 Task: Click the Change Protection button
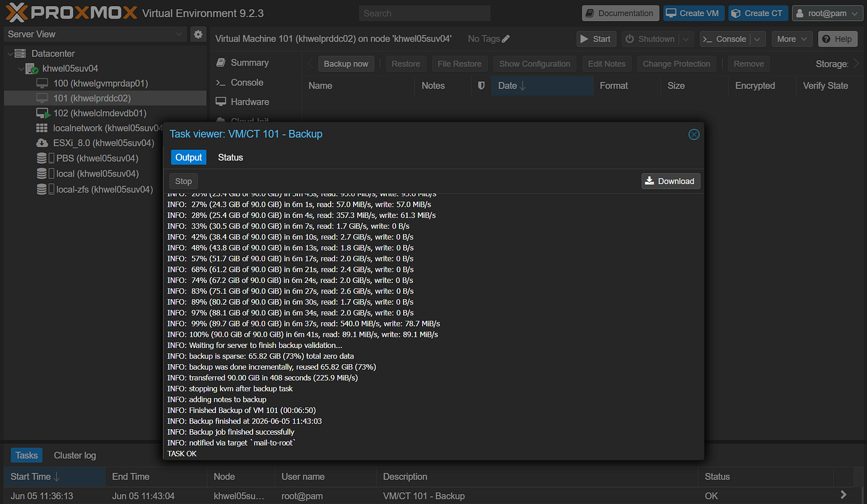(x=676, y=64)
